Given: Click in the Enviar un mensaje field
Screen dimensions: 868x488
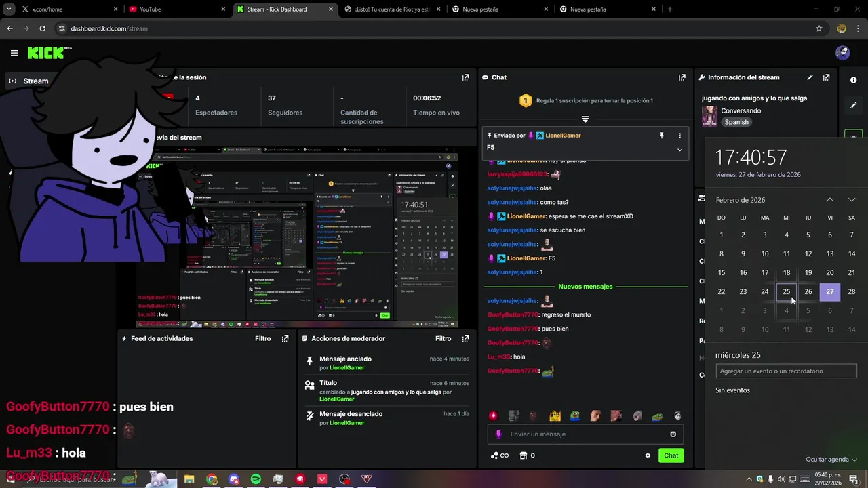Looking at the screenshot, I should 585,434.
